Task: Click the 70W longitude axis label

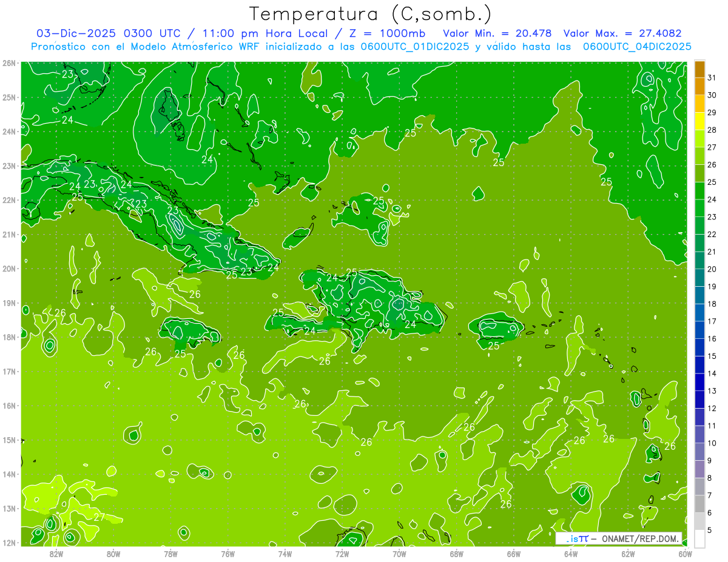Action: coord(399,554)
